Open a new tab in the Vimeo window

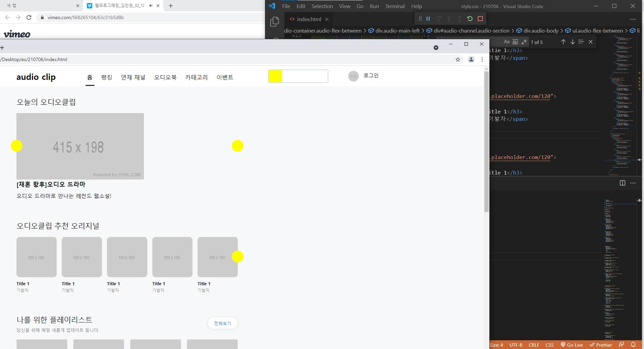point(171,6)
